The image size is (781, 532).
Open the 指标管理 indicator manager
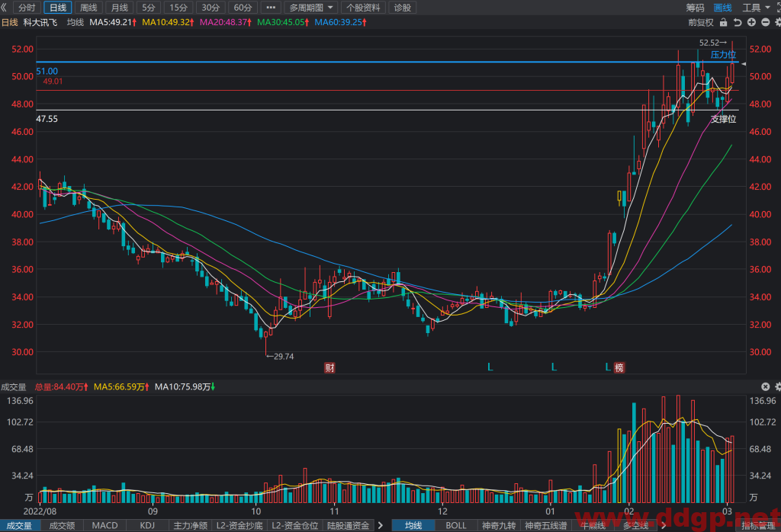(x=758, y=526)
